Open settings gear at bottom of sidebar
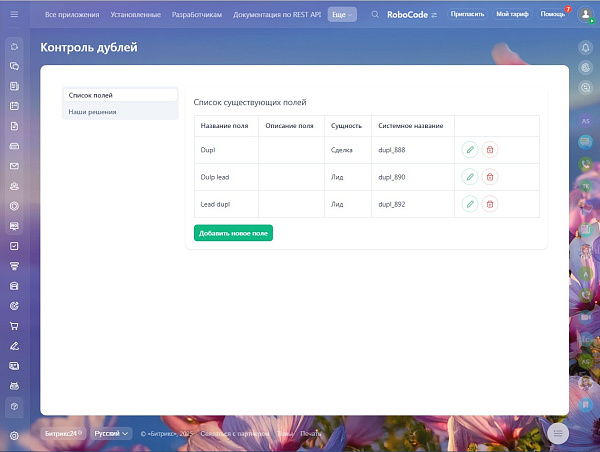This screenshot has width=600, height=452. [x=14, y=436]
